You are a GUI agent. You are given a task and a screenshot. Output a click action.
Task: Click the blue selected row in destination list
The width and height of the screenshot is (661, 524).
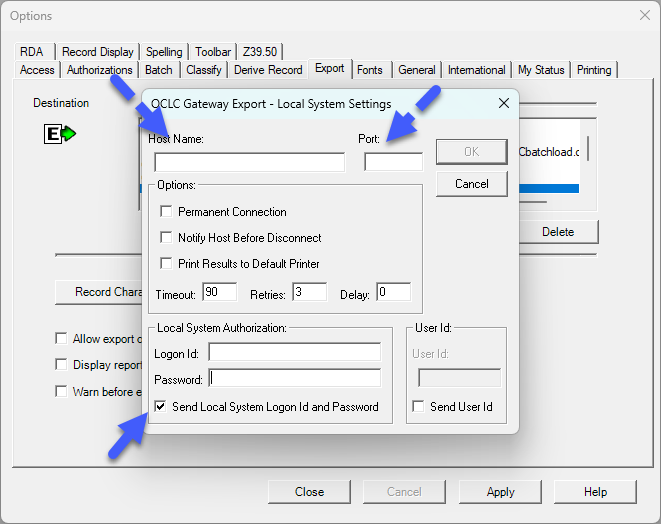[x=549, y=188]
